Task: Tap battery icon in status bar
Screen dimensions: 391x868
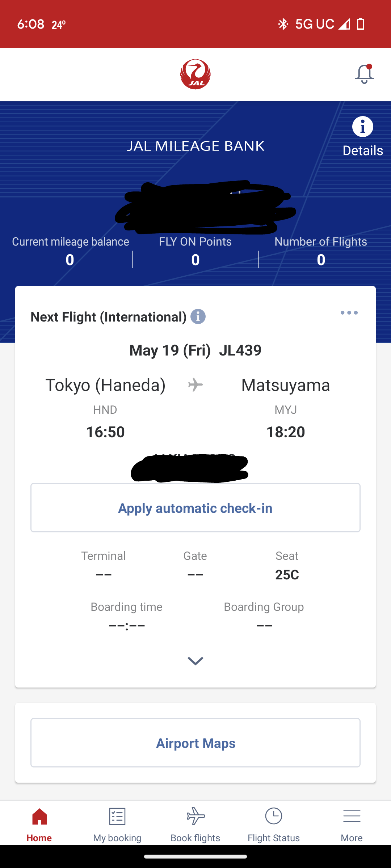Action: click(361, 24)
